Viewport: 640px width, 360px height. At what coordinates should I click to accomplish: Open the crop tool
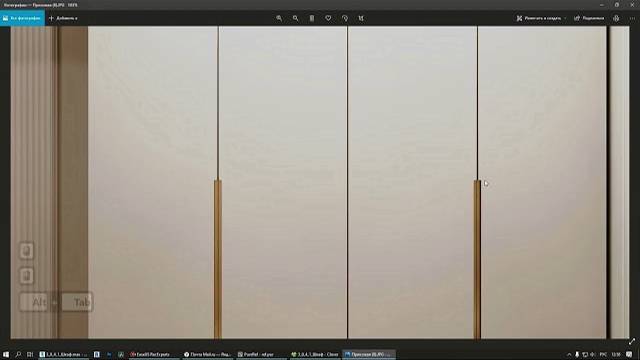(x=361, y=18)
